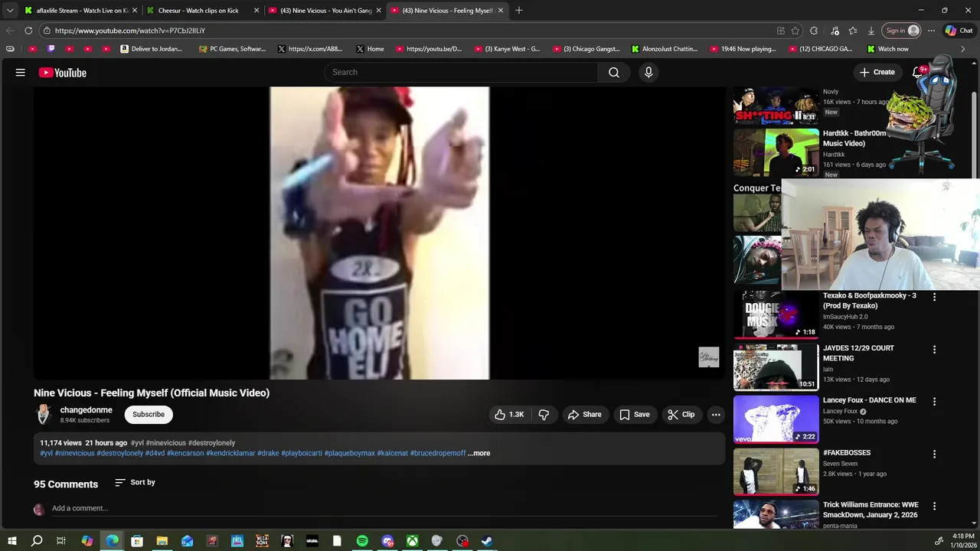Open a new browser tab
Image resolution: width=980 pixels, height=551 pixels.
[x=519, y=11]
